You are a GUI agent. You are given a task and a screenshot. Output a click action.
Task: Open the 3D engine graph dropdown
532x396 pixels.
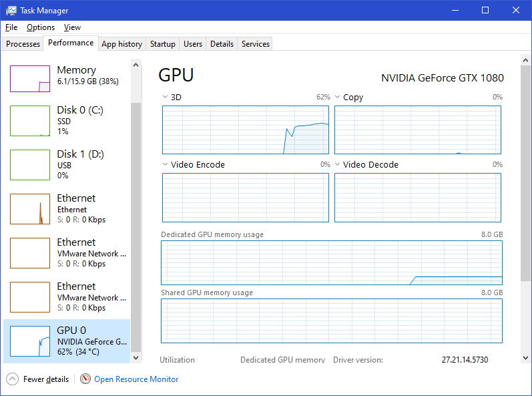(166, 97)
